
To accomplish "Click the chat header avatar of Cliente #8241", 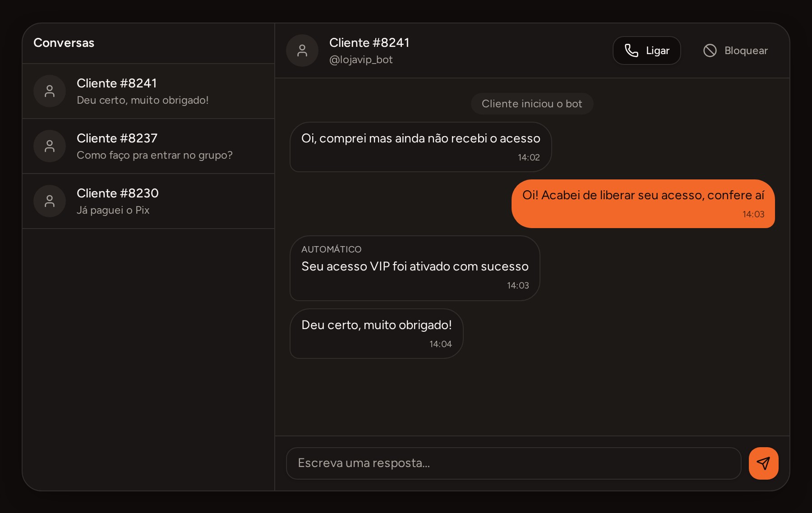I will [x=302, y=50].
